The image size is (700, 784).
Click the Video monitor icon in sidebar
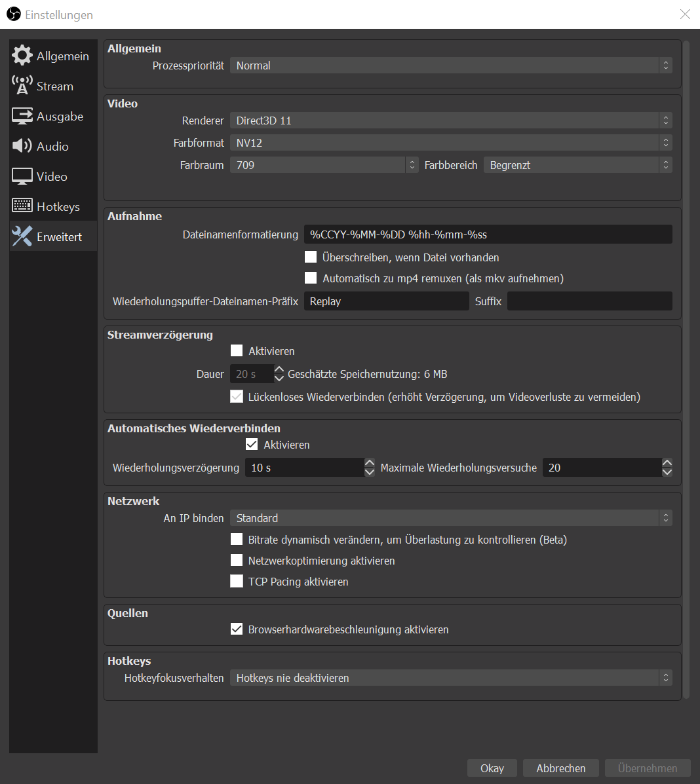pyautogui.click(x=22, y=176)
